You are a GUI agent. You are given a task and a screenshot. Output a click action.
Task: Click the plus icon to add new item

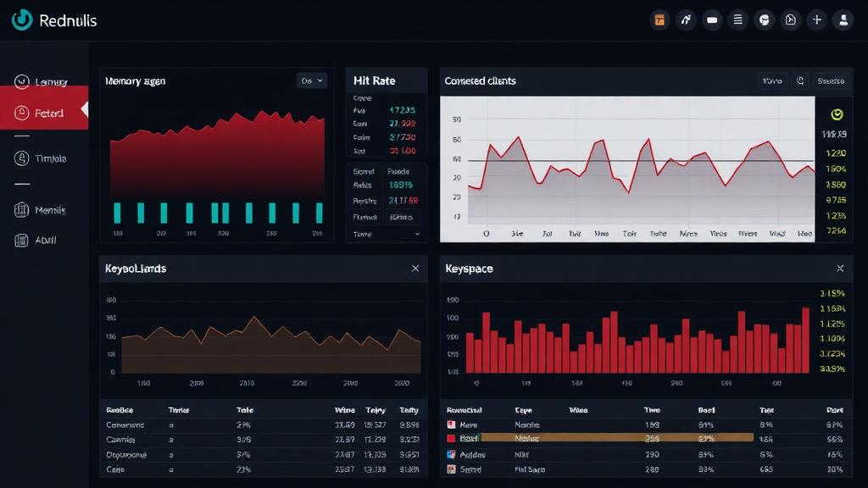815,19
